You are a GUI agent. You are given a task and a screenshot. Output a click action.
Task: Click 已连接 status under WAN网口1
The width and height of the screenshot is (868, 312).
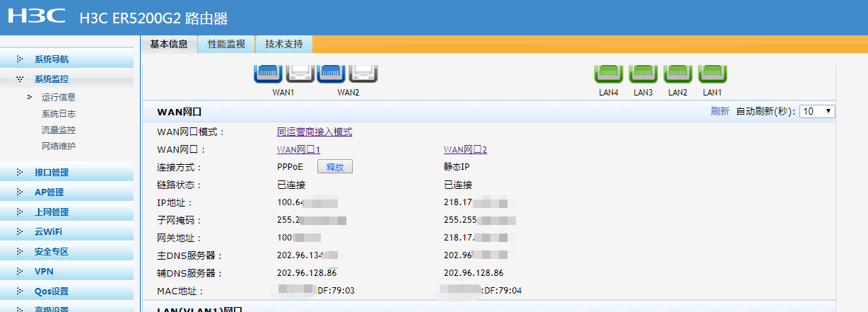[291, 185]
